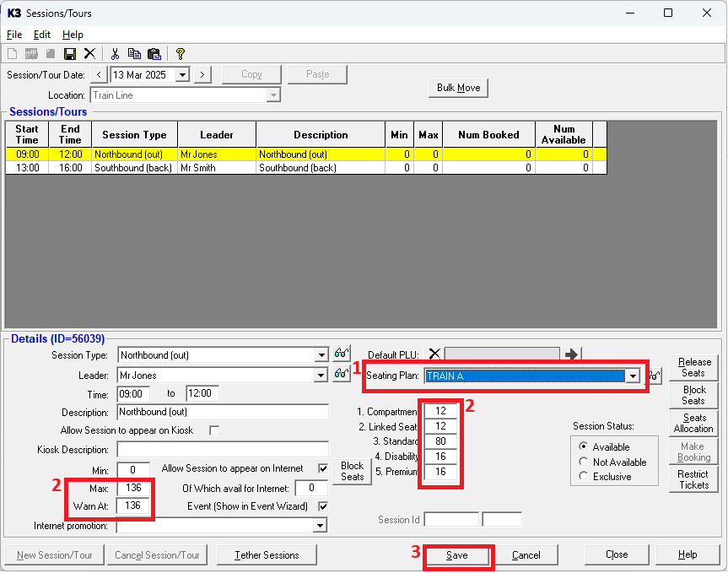728x573 pixels.
Task: Select the Not Available session status
Action: click(x=584, y=462)
